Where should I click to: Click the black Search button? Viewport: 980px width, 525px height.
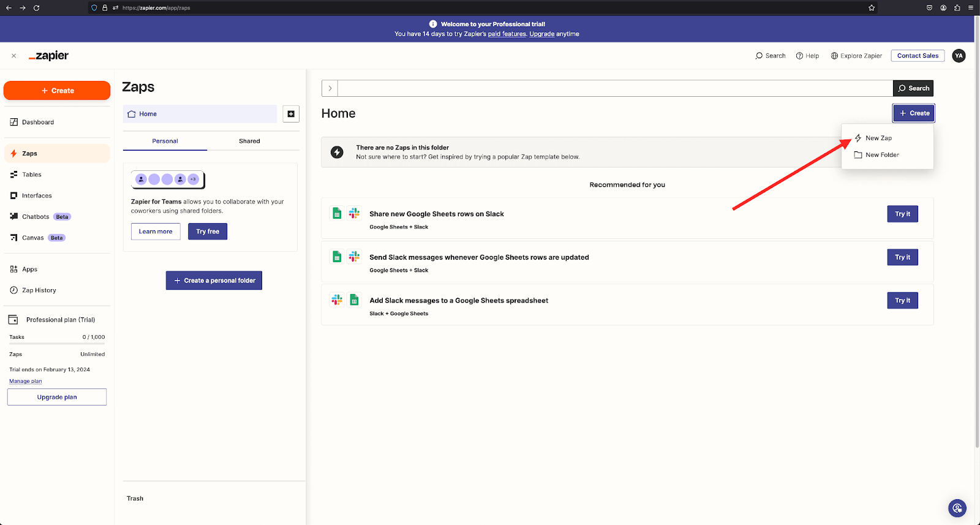point(913,88)
